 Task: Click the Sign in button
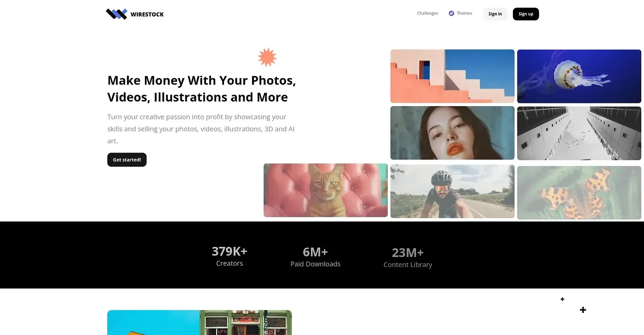point(495,14)
